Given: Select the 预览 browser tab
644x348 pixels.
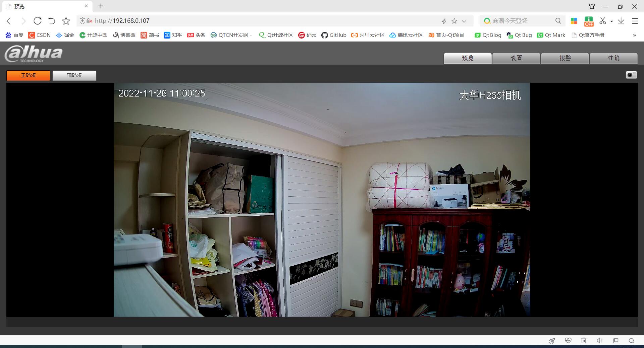Looking at the screenshot, I should point(47,6).
